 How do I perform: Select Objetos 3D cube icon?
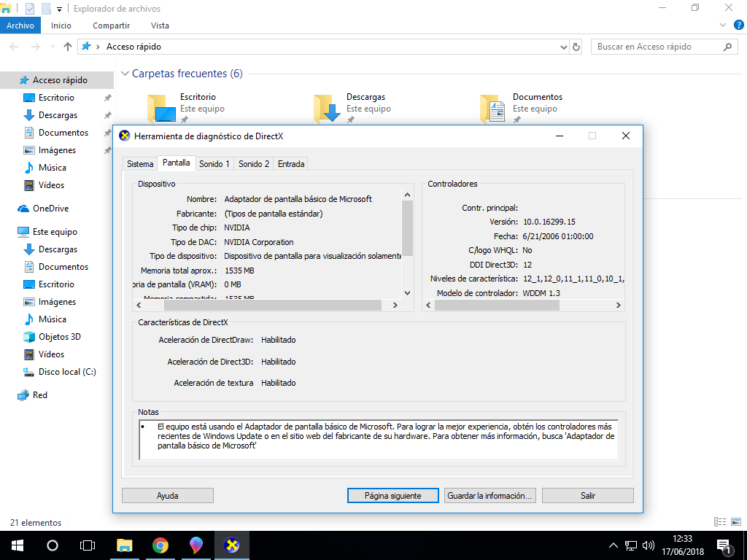(29, 337)
